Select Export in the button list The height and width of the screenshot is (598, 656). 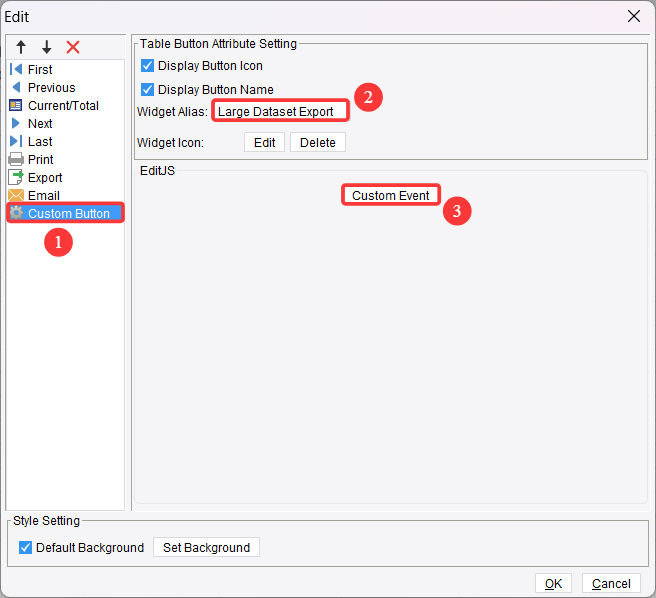pos(65,177)
